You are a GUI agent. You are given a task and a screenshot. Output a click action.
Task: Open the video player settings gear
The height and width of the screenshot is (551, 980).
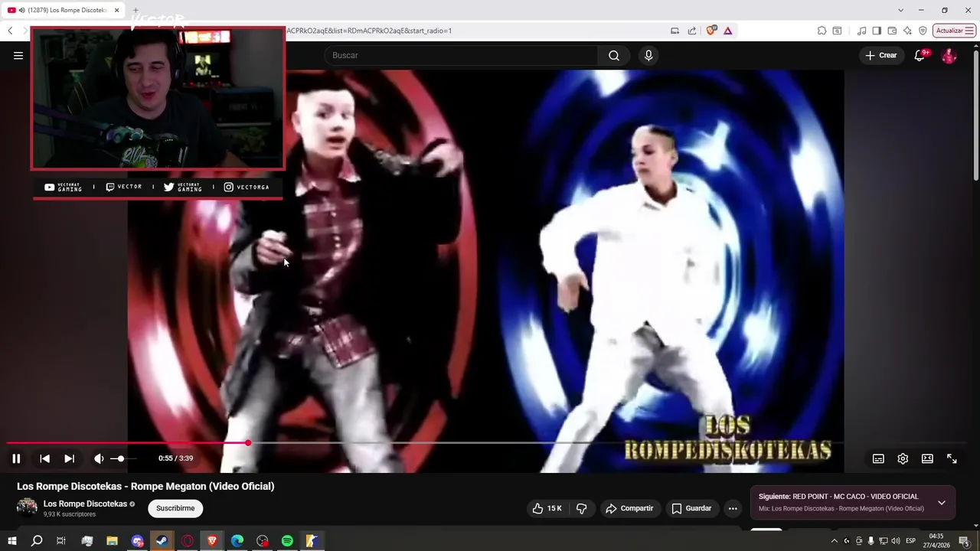903,458
